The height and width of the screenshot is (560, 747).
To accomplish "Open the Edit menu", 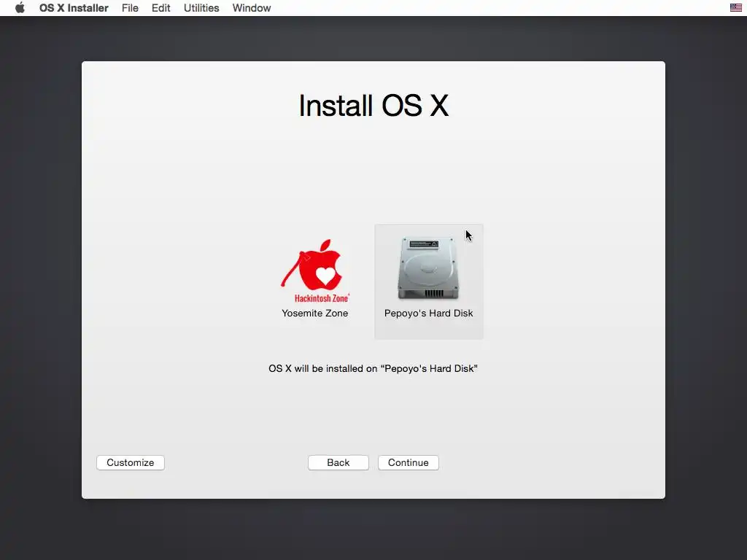I will [x=161, y=8].
